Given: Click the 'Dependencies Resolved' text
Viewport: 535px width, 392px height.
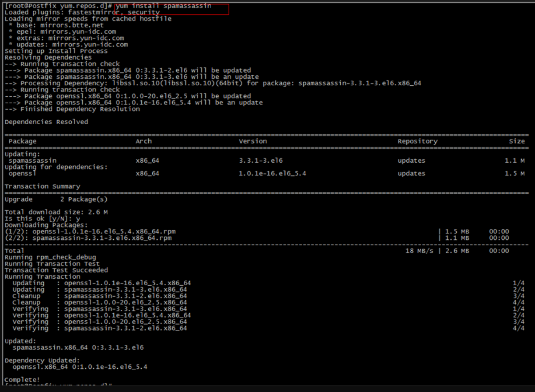Looking at the screenshot, I should point(46,122).
